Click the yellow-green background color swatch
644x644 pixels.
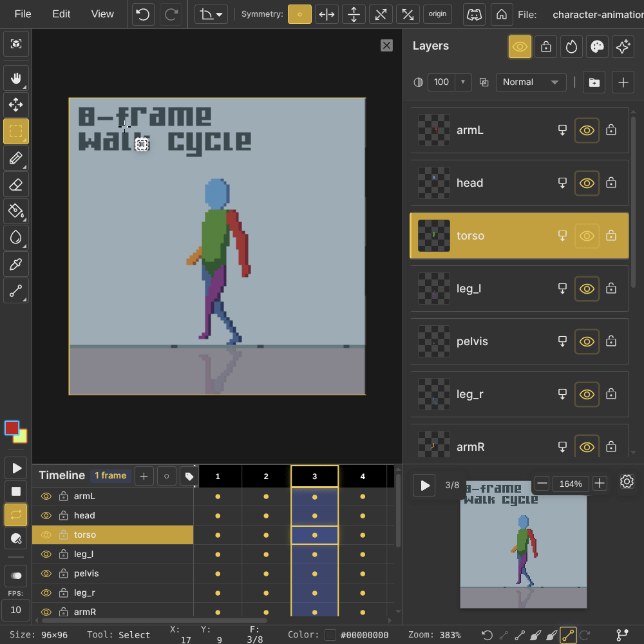point(22,438)
